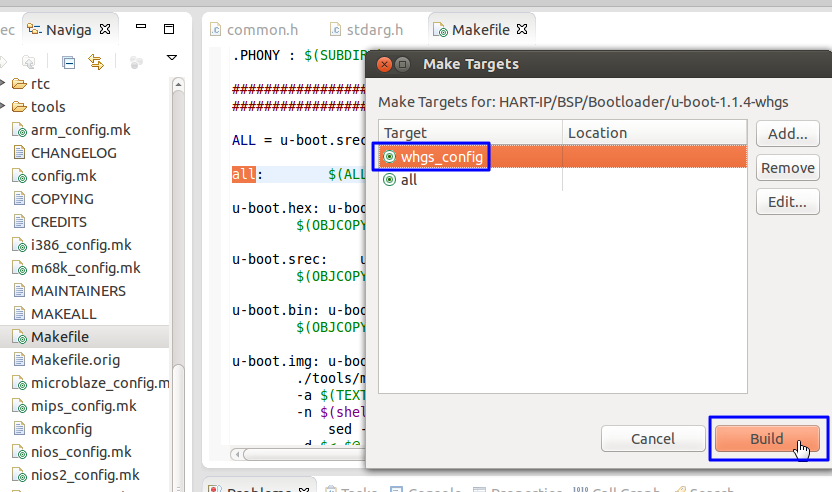Click the rtc folder icon

coord(20,84)
